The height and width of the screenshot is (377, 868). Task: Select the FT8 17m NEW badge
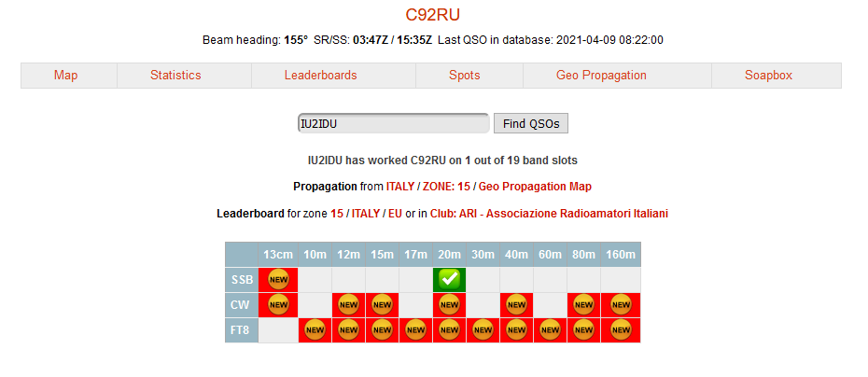(415, 330)
